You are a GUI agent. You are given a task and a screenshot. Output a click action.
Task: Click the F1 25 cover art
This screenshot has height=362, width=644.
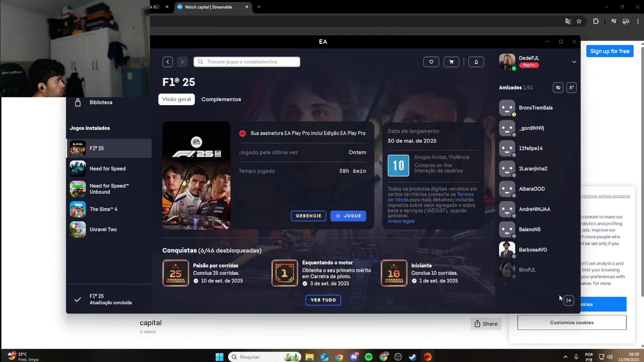pos(196,175)
